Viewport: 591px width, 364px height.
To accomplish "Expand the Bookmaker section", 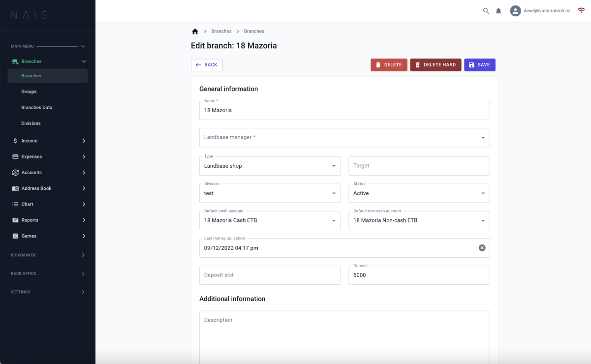I will click(x=83, y=255).
